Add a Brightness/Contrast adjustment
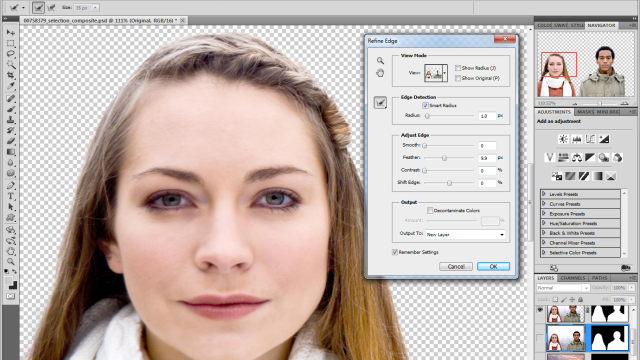 coord(563,139)
